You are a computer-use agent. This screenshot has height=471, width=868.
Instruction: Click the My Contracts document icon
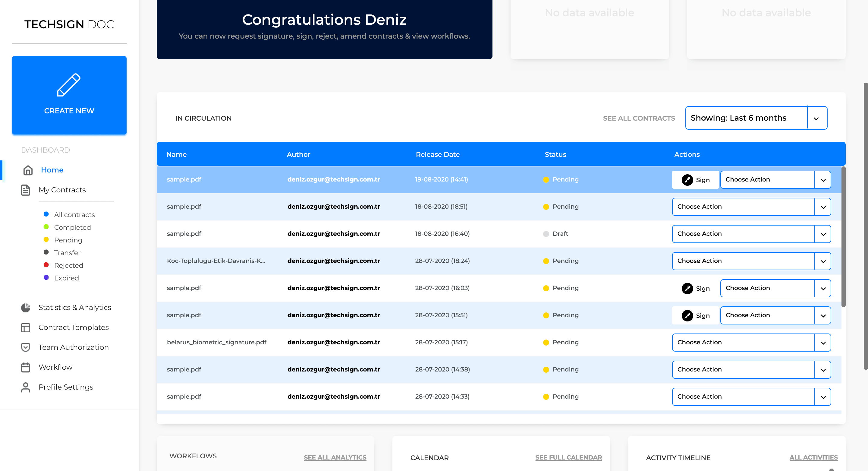(x=26, y=190)
